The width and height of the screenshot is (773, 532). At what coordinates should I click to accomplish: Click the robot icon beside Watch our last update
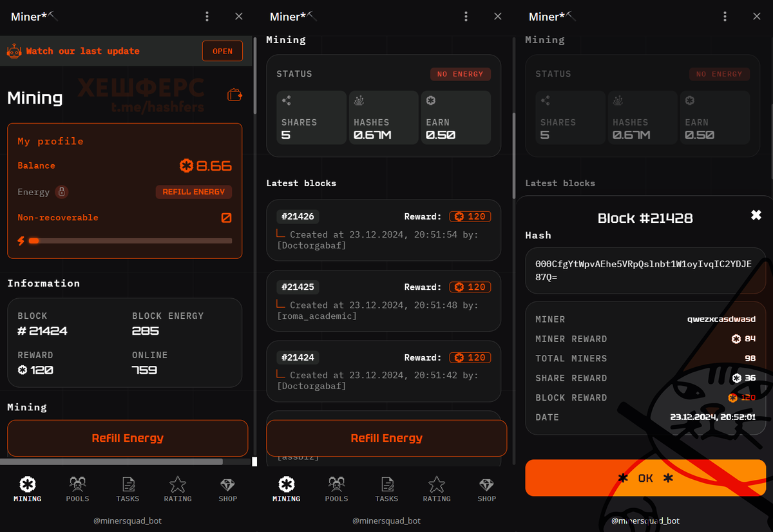pyautogui.click(x=14, y=51)
